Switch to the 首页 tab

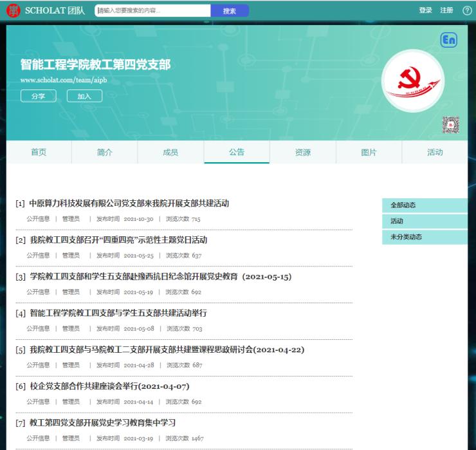(39, 153)
